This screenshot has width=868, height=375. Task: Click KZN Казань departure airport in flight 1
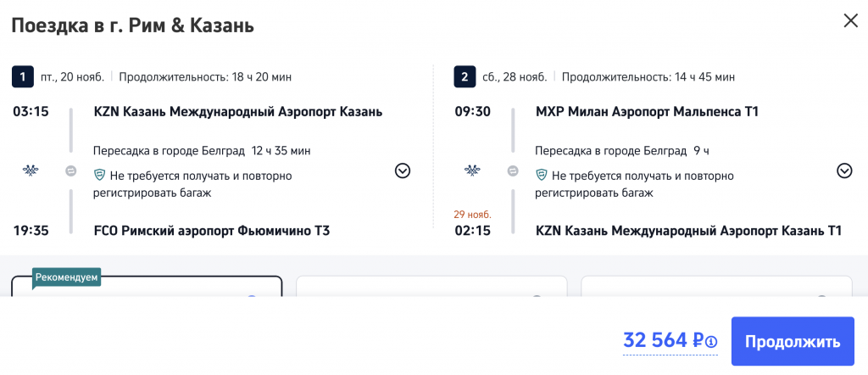tap(237, 112)
